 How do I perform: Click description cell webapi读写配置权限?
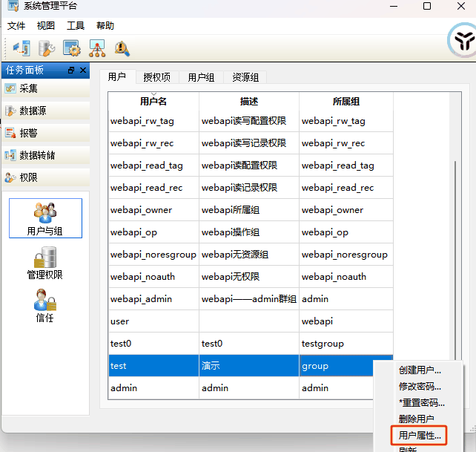[249, 121]
